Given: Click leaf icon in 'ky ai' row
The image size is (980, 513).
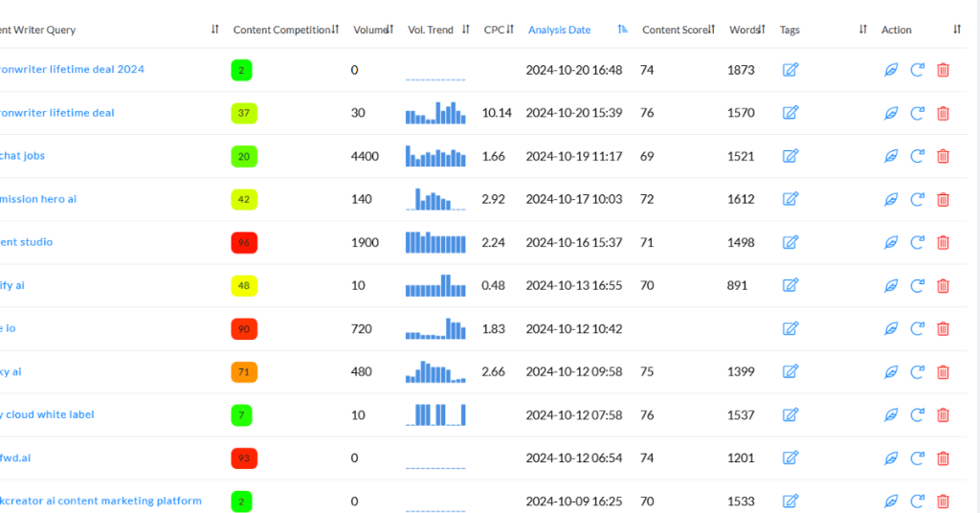Looking at the screenshot, I should pos(891,371).
